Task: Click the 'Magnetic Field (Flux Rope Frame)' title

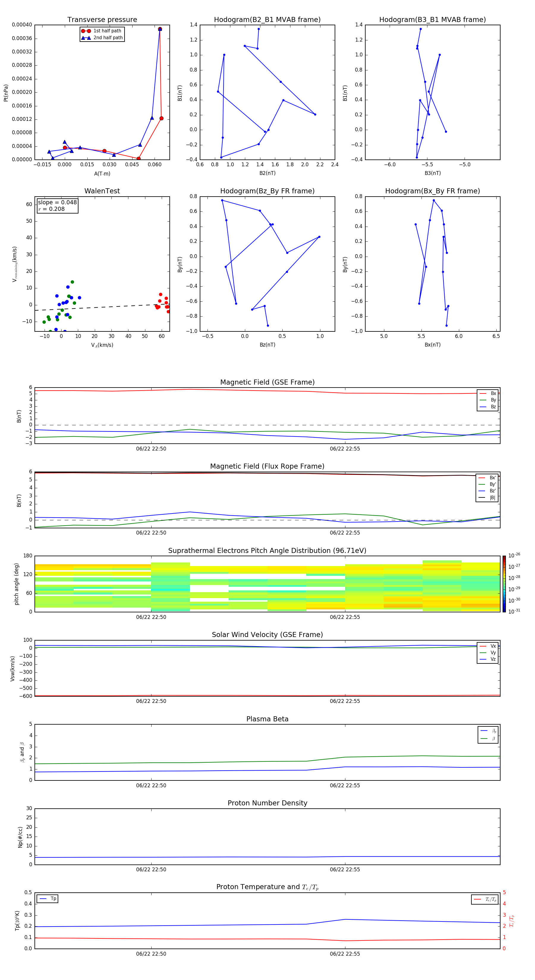Action: (x=267, y=467)
